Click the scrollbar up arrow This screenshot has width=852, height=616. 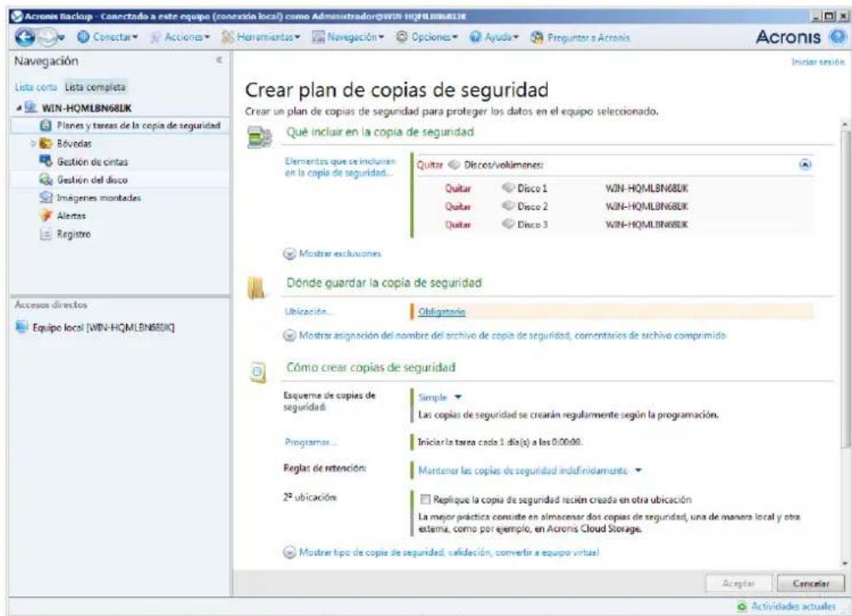click(845, 124)
